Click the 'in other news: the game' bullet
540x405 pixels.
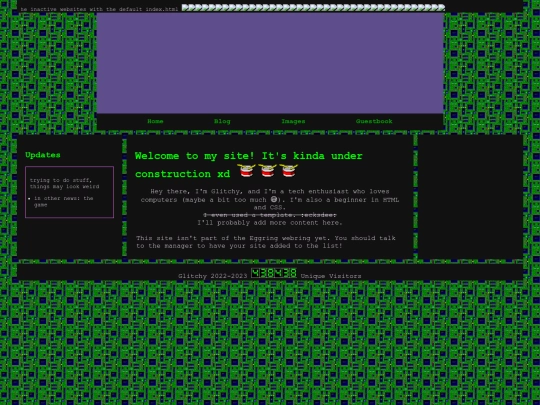(63, 201)
